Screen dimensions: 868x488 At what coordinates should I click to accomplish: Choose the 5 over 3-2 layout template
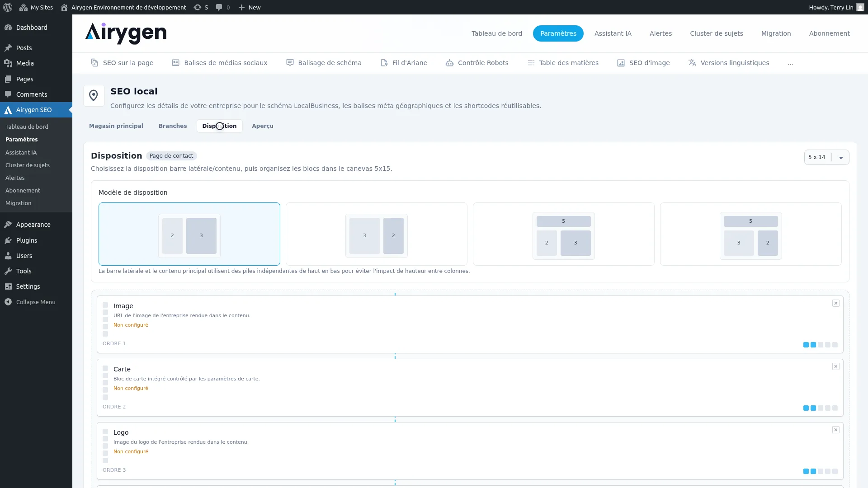(751, 234)
